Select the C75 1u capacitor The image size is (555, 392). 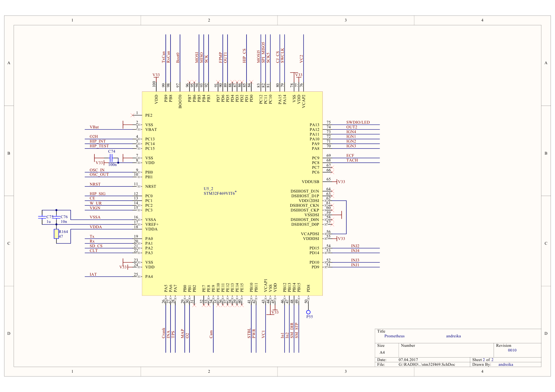pos(42,217)
